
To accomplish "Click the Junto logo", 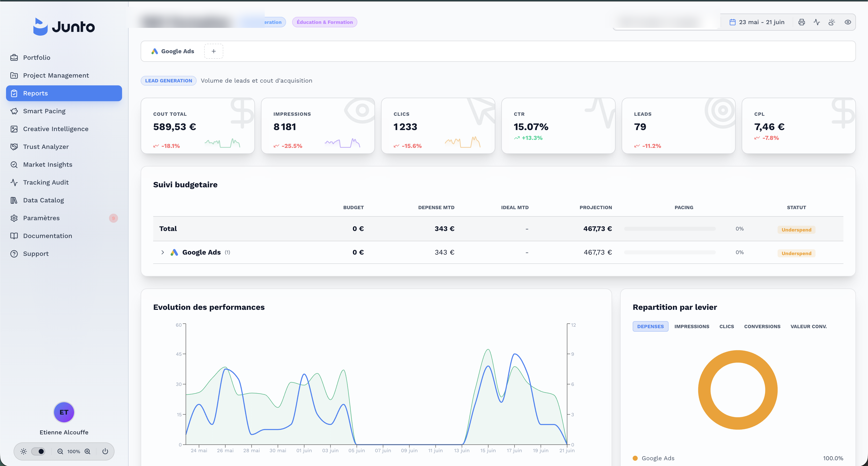I will click(64, 27).
